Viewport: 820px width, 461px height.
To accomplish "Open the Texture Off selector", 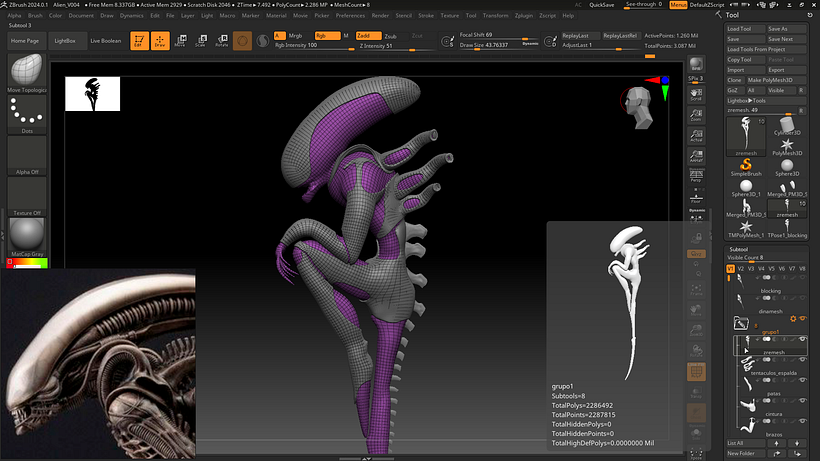I will pos(27,196).
